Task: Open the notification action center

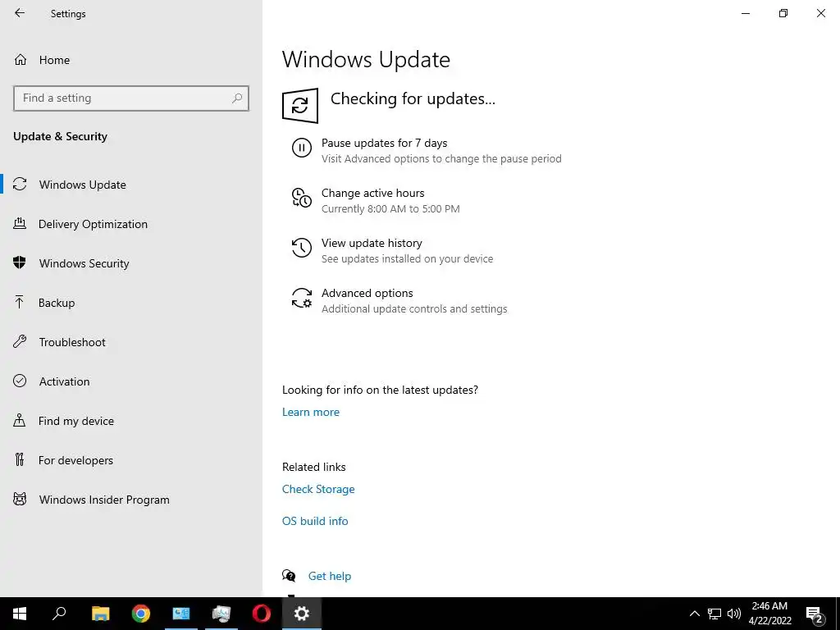Action: click(x=815, y=614)
